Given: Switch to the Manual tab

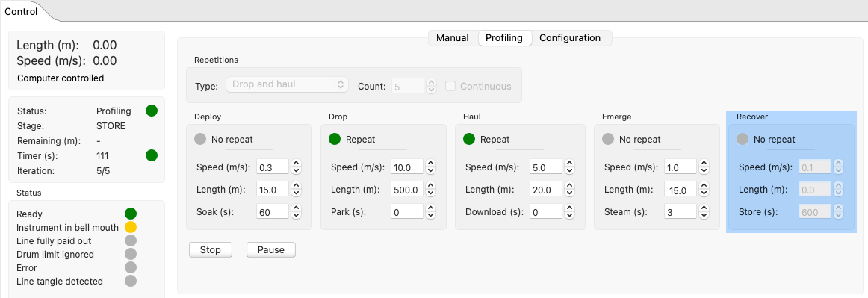Looking at the screenshot, I should 452,37.
